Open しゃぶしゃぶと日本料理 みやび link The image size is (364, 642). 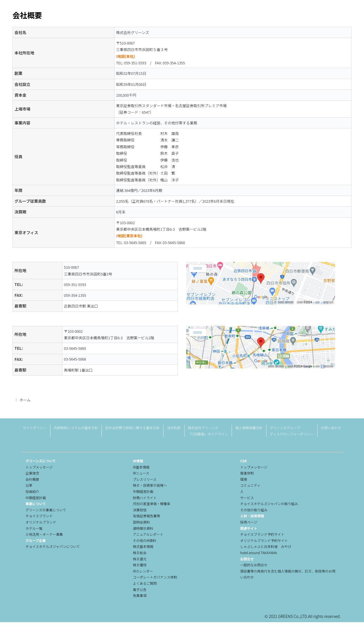point(266,546)
